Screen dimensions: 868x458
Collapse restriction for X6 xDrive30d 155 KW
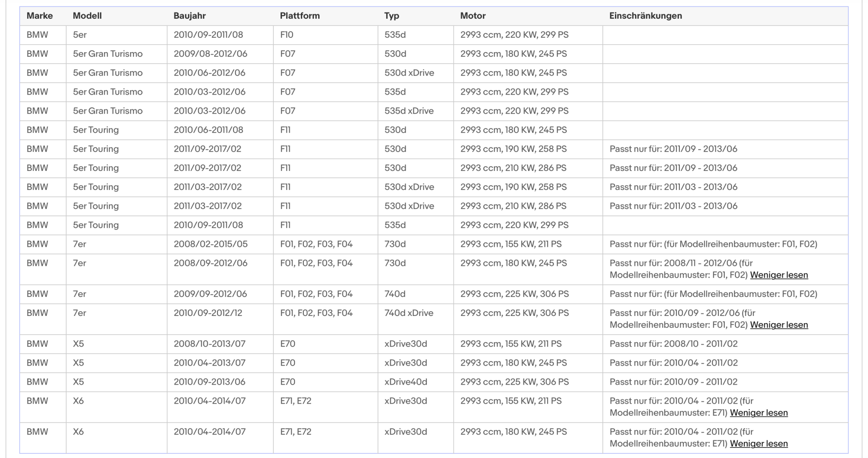click(759, 413)
